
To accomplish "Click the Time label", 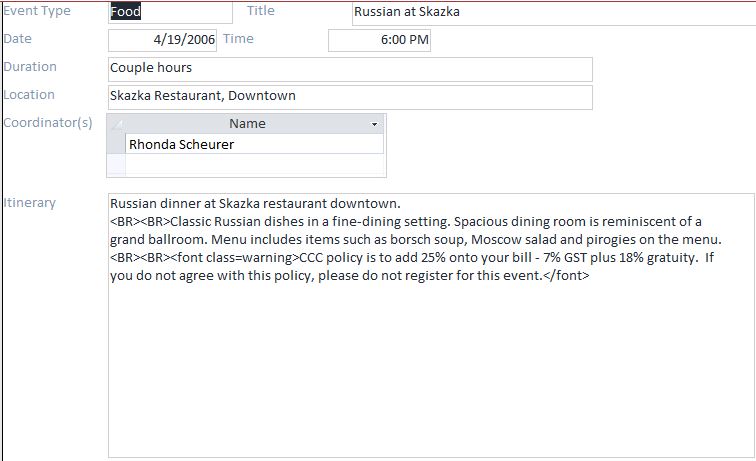I will click(238, 39).
